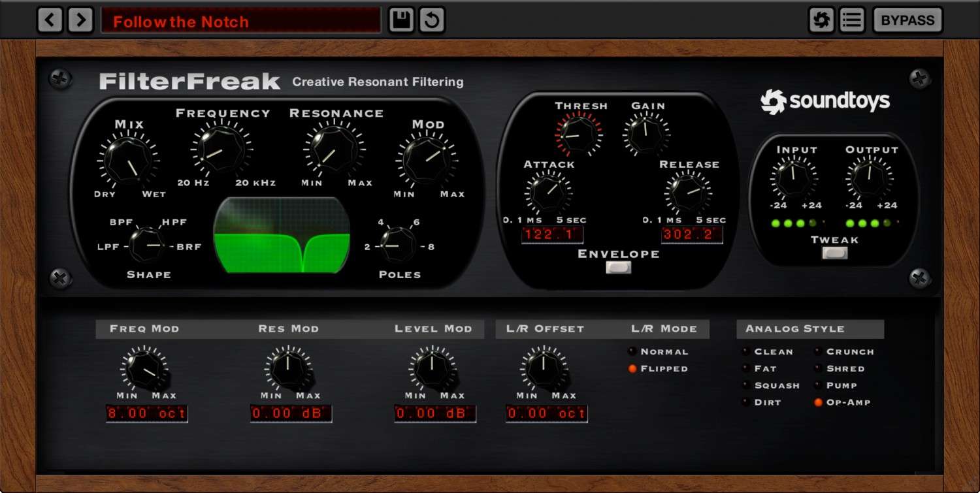
Task: Save the current preset with the floppy disk icon
Action: coord(401,20)
